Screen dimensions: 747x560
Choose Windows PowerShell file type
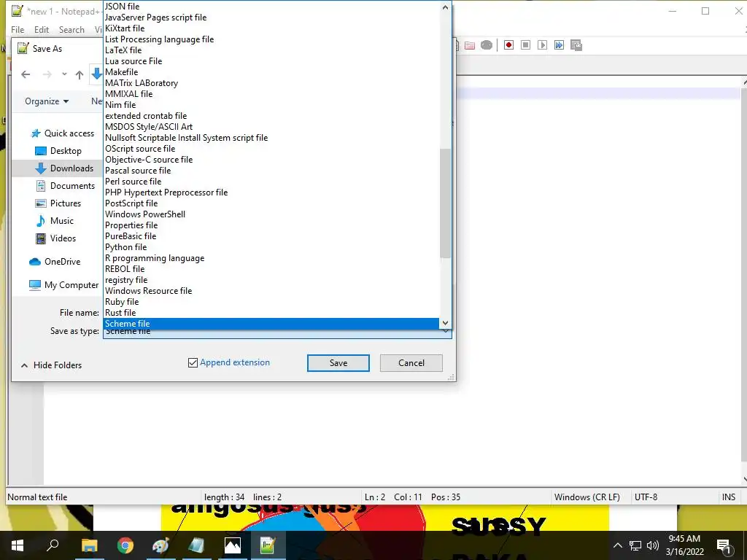[x=271, y=214]
